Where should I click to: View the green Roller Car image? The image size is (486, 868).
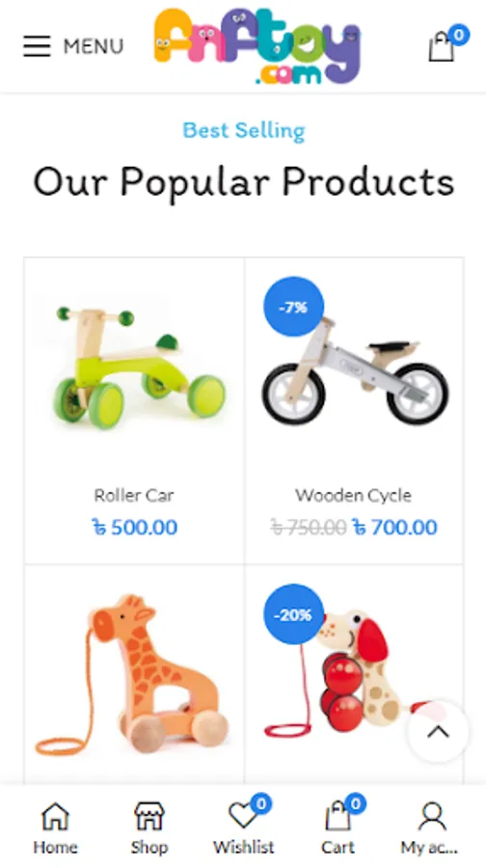click(x=140, y=367)
